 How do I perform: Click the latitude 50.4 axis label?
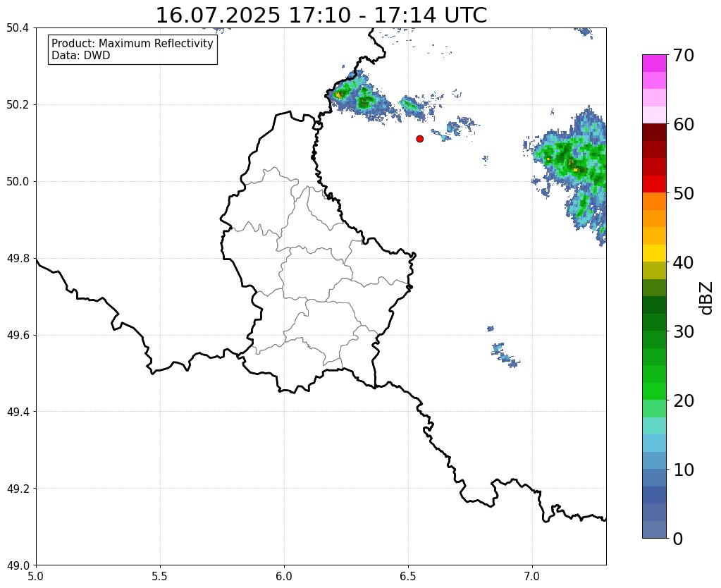18,28
